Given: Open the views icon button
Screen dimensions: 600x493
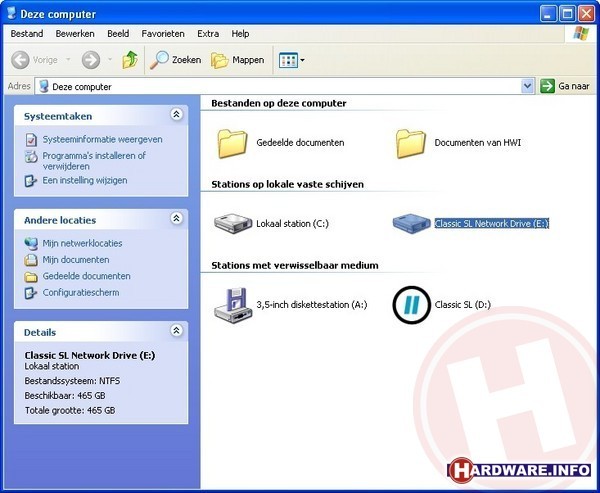Looking at the screenshot, I should (x=288, y=60).
